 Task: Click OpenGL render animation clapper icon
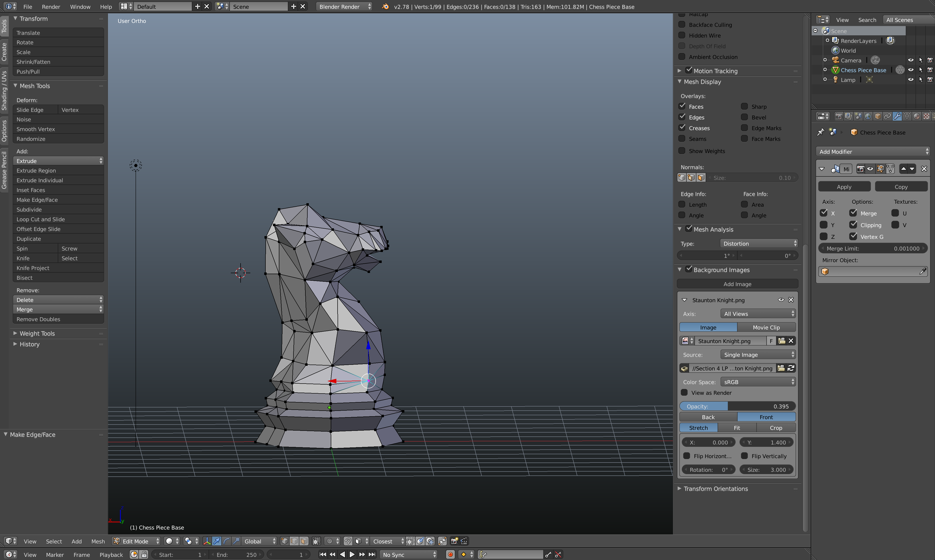click(464, 541)
